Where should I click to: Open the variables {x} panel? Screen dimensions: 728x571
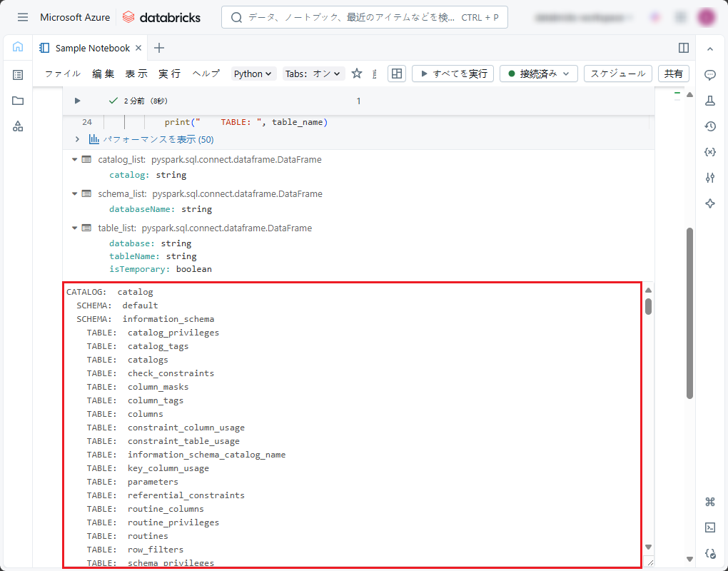(709, 152)
